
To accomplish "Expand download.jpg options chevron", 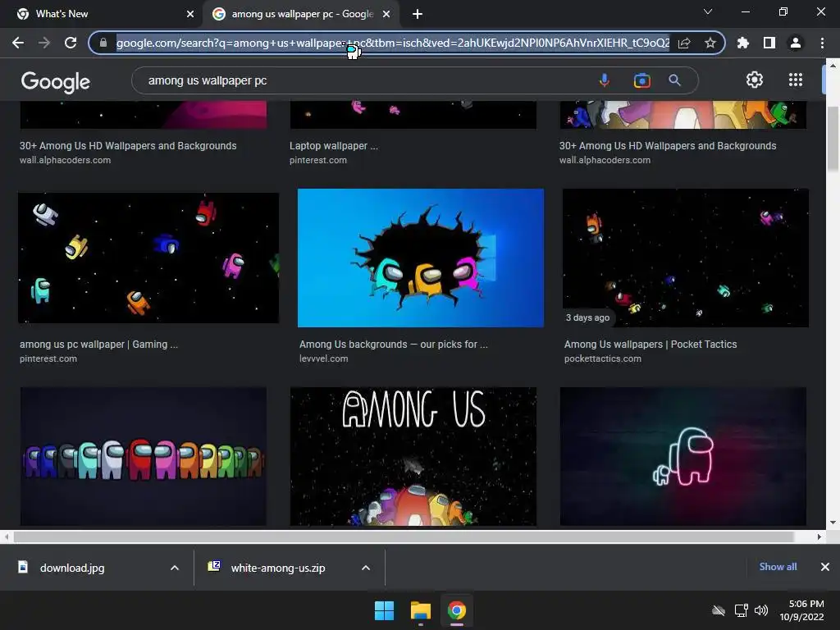I will 175,568.
